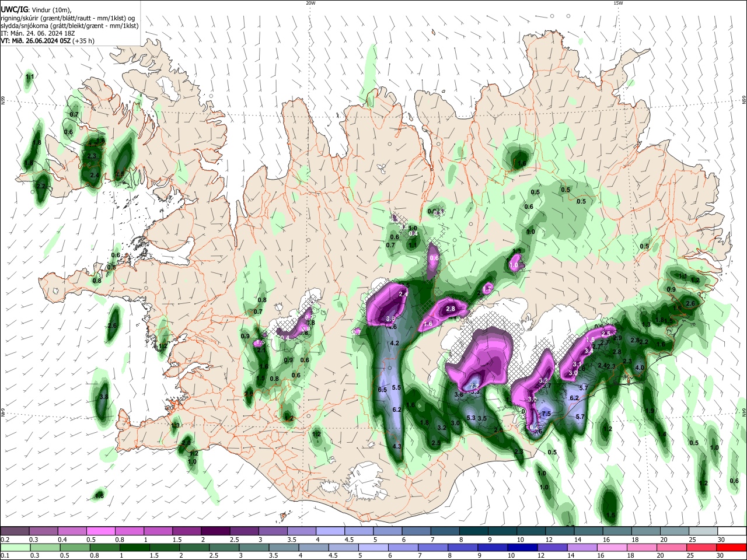The height and width of the screenshot is (560, 747).
Task: Click the 3.6 value inside the purple snow area
Action: [x=390, y=318]
